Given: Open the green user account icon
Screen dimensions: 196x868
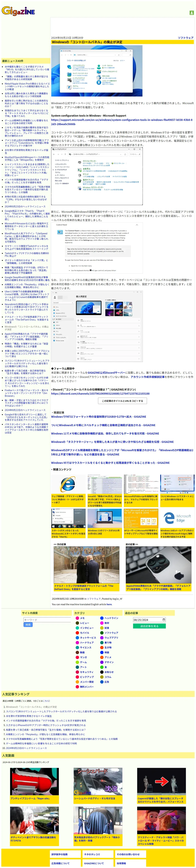Looking at the screenshot, I should pos(192,13).
